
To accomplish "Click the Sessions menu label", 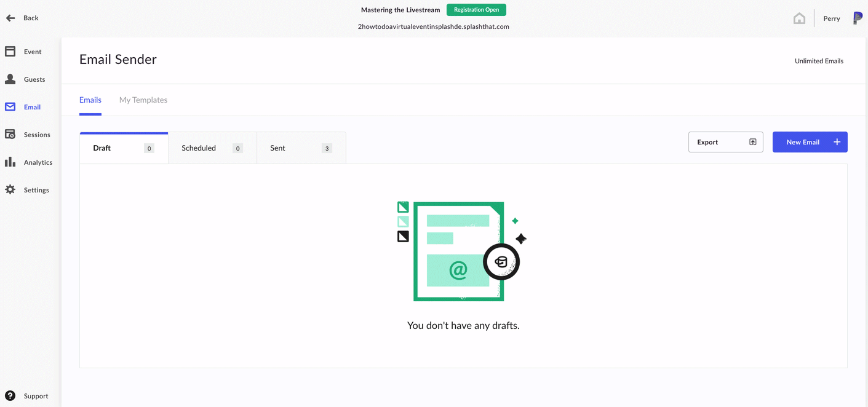I will [37, 135].
